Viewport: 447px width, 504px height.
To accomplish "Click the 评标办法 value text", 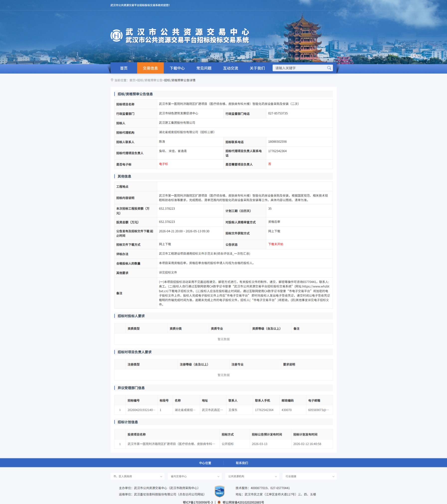I will click(x=205, y=253).
